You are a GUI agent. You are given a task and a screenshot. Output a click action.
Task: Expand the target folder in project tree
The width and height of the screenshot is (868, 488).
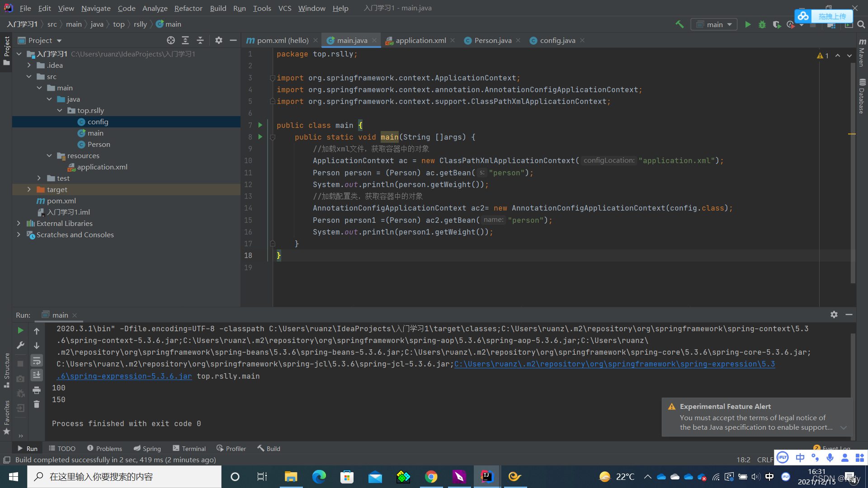[x=29, y=189]
